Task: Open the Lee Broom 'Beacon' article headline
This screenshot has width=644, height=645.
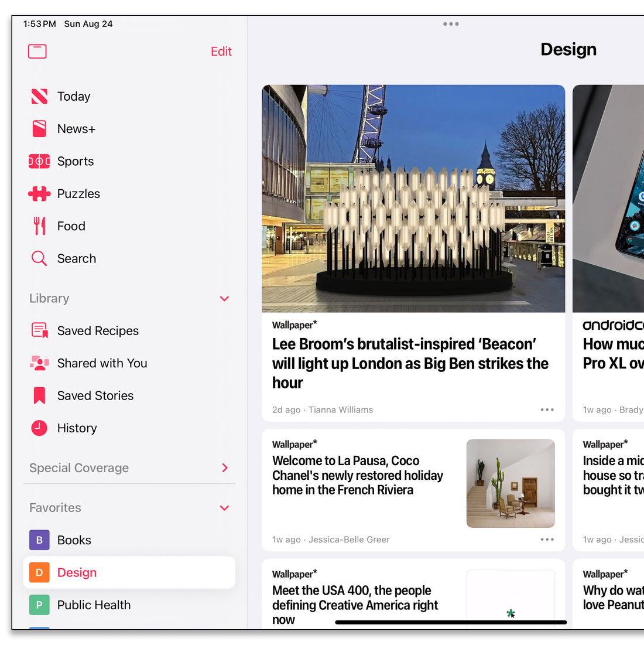Action: (410, 363)
